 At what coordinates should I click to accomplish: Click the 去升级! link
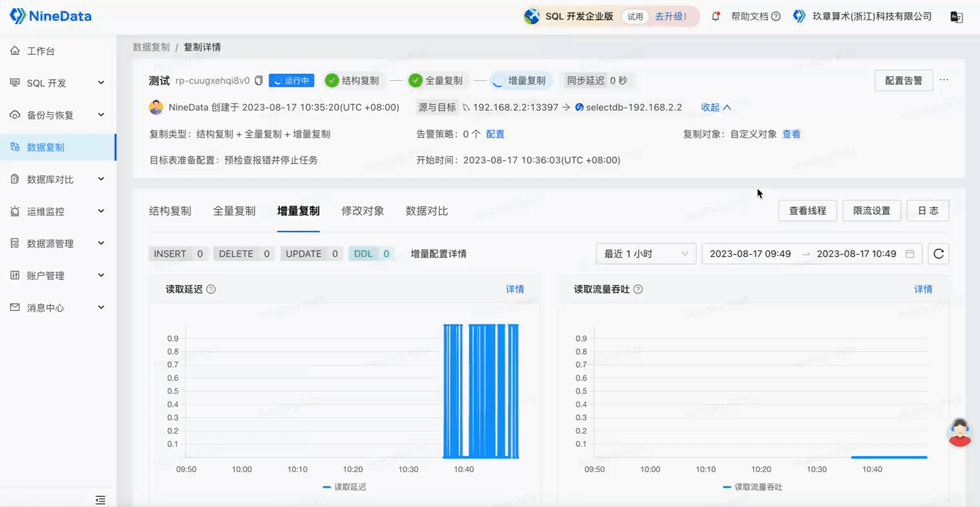(x=671, y=16)
